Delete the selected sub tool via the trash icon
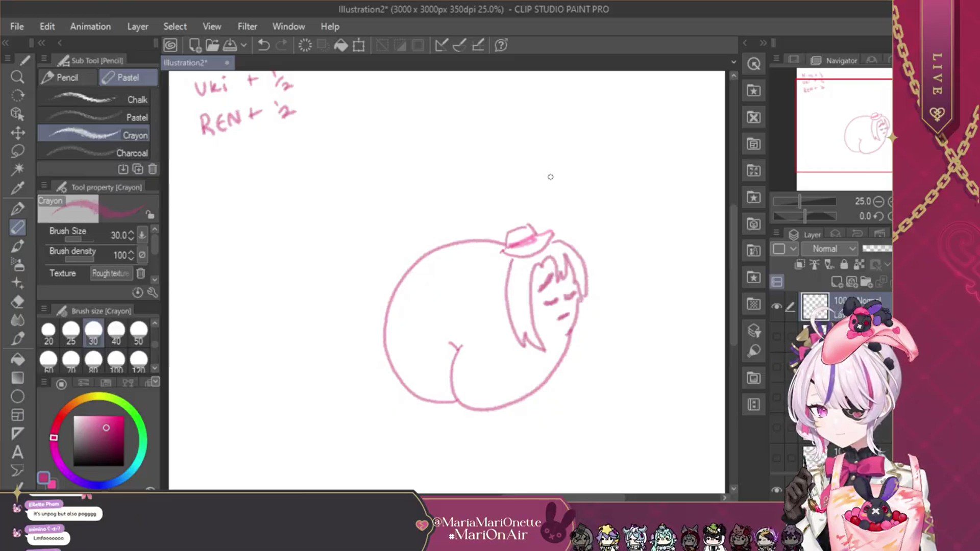Image resolution: width=980 pixels, height=551 pixels. (153, 169)
